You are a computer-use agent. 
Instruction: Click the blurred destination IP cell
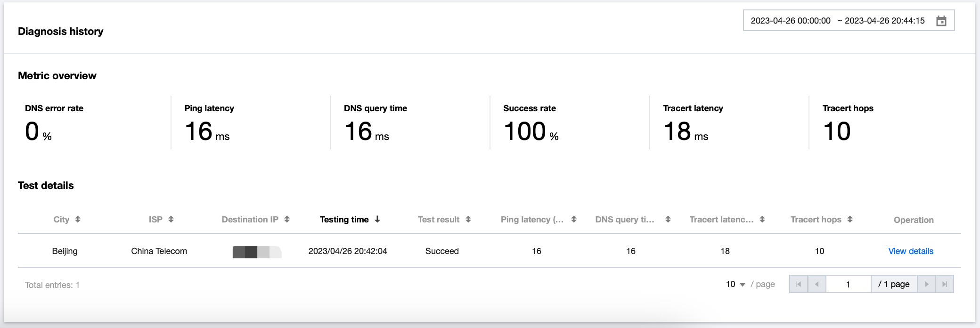click(257, 252)
